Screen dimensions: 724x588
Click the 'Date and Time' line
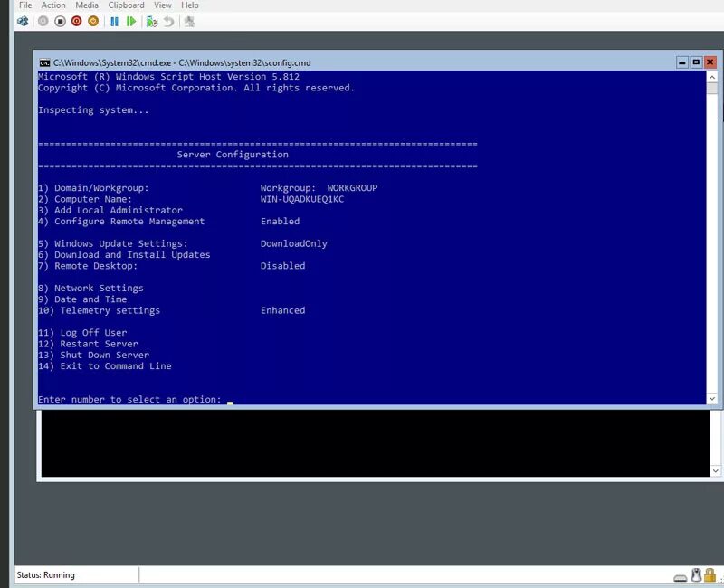[x=82, y=299]
